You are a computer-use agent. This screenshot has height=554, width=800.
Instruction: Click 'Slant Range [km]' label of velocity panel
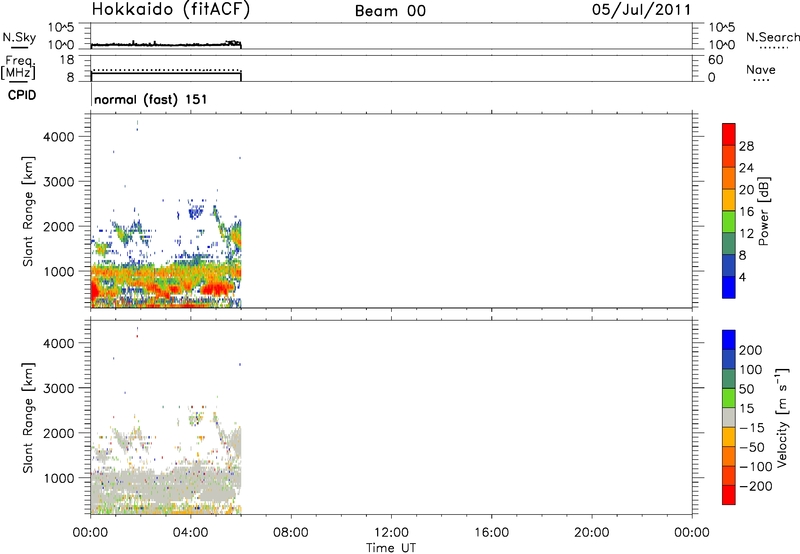point(28,418)
